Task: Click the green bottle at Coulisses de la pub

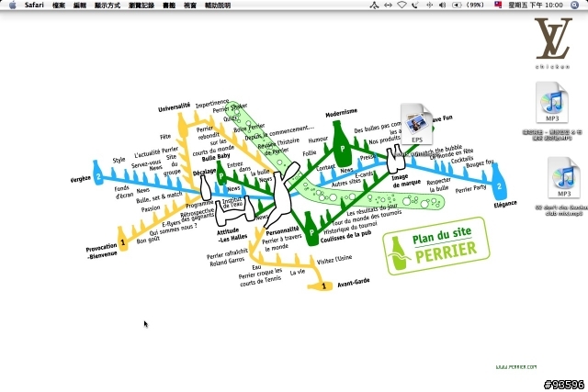Action: pos(311,229)
